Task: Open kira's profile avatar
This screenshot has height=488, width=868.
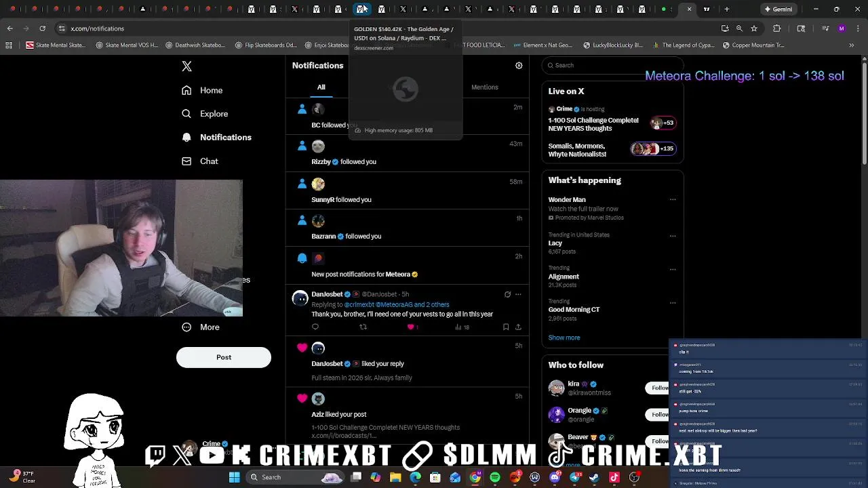Action: click(556, 388)
